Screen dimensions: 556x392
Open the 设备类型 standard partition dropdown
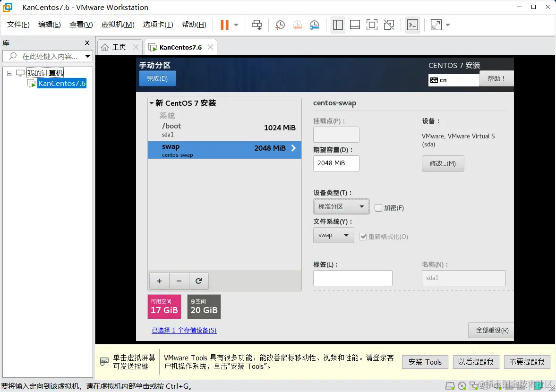(341, 206)
